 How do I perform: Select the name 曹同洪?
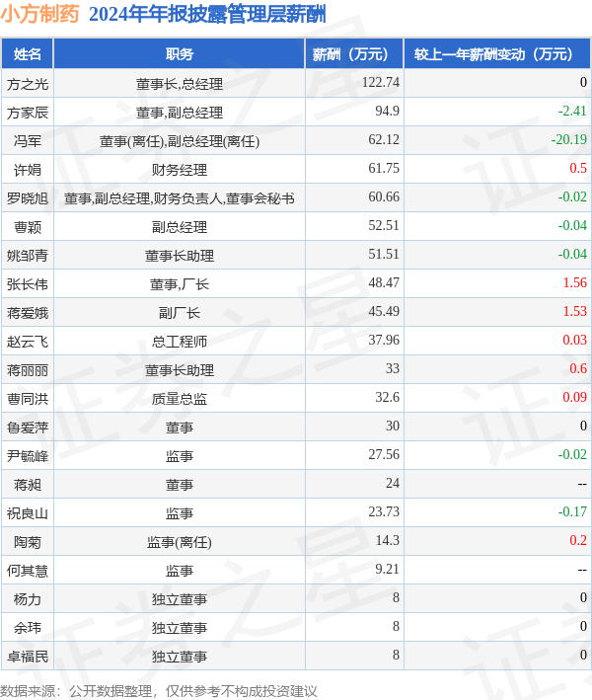pos(28,399)
